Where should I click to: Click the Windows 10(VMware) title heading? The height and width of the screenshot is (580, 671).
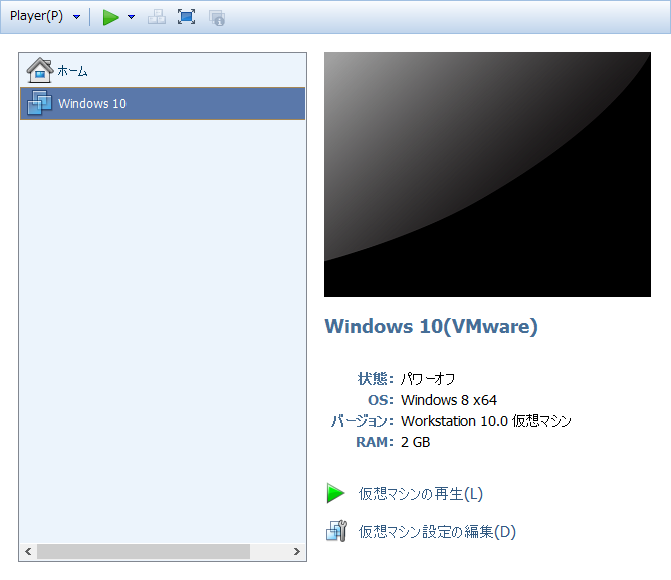coord(431,327)
